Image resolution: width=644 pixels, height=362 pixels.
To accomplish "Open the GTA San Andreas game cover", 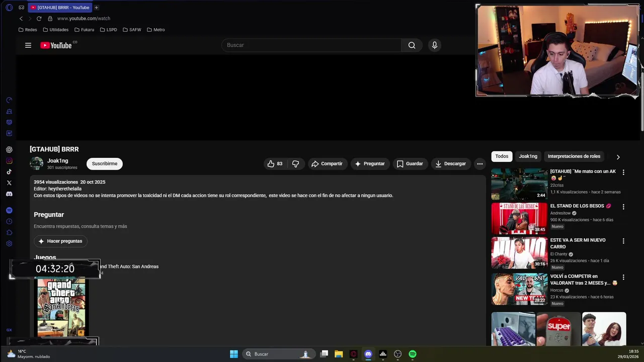I will coord(61,307).
